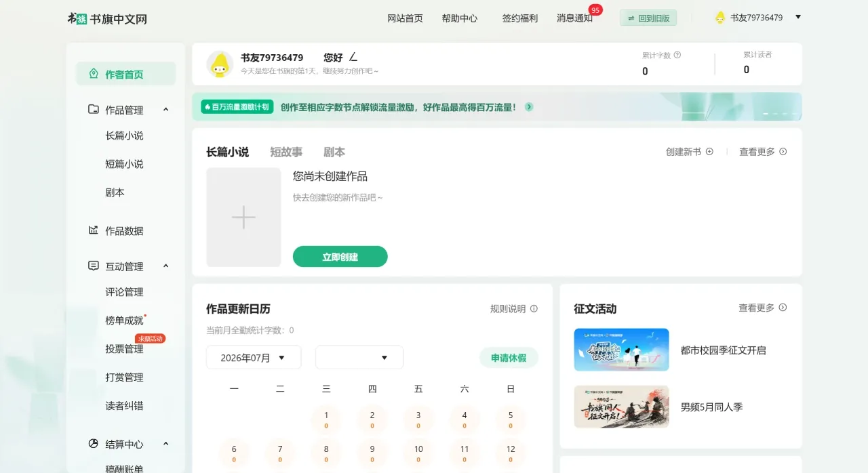Select 长篇小说 in the sidebar
The width and height of the screenshot is (868, 473).
pos(124,136)
